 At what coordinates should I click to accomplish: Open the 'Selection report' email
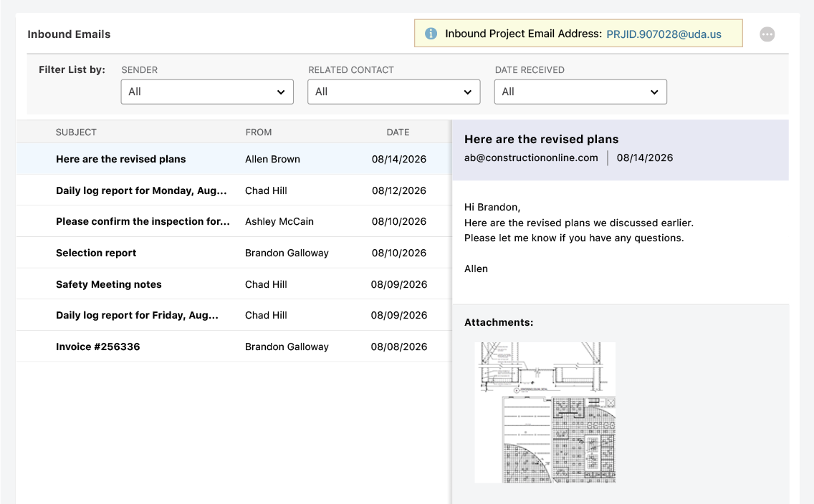234,253
